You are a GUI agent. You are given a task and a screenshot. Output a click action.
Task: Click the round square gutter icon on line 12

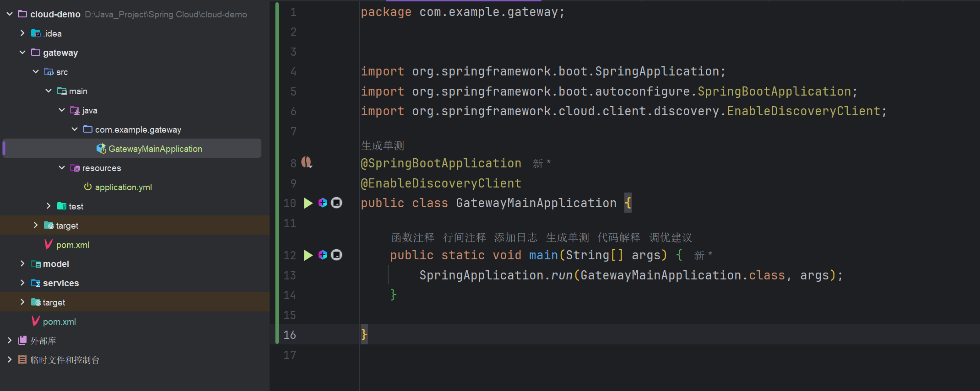[x=336, y=255]
